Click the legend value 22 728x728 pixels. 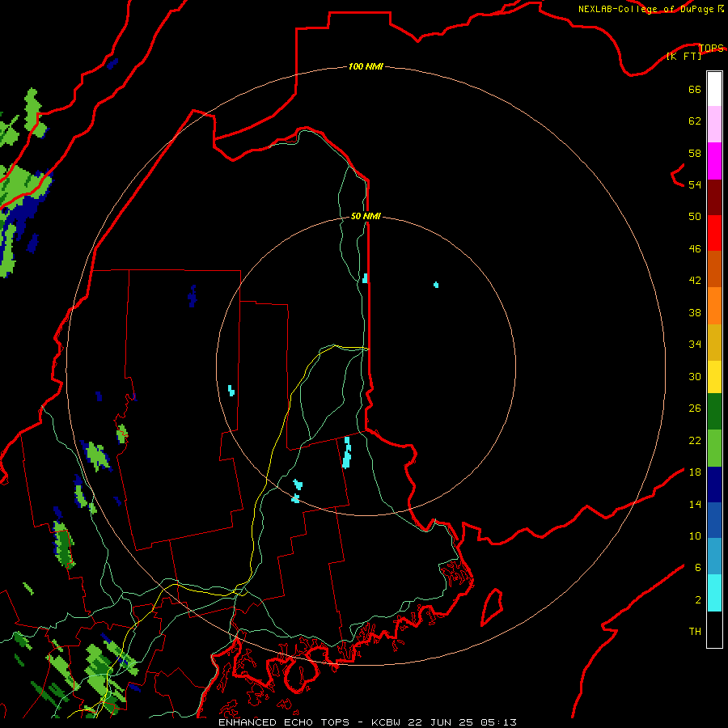[695, 440]
